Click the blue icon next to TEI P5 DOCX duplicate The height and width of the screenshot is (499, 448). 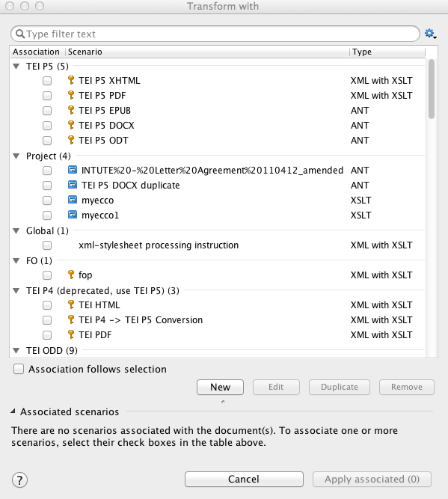click(73, 185)
